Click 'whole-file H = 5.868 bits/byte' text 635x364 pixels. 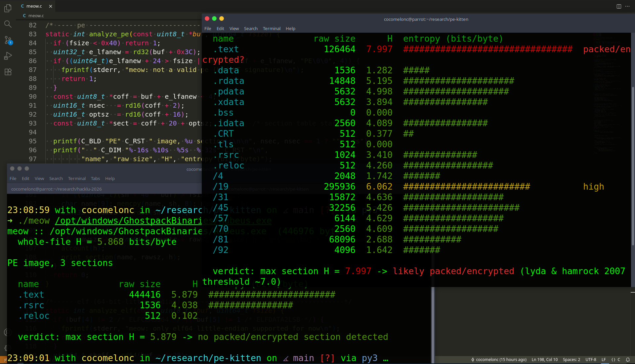tap(97, 242)
